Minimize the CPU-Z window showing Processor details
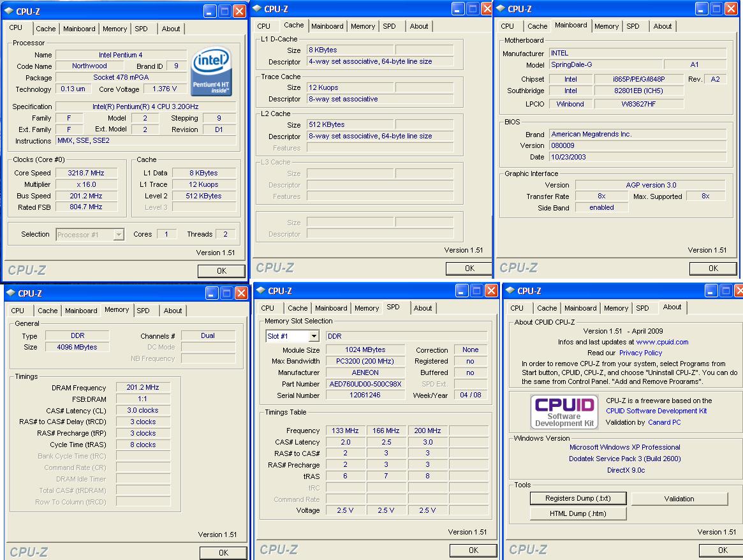This screenshot has width=743, height=560. (x=210, y=11)
